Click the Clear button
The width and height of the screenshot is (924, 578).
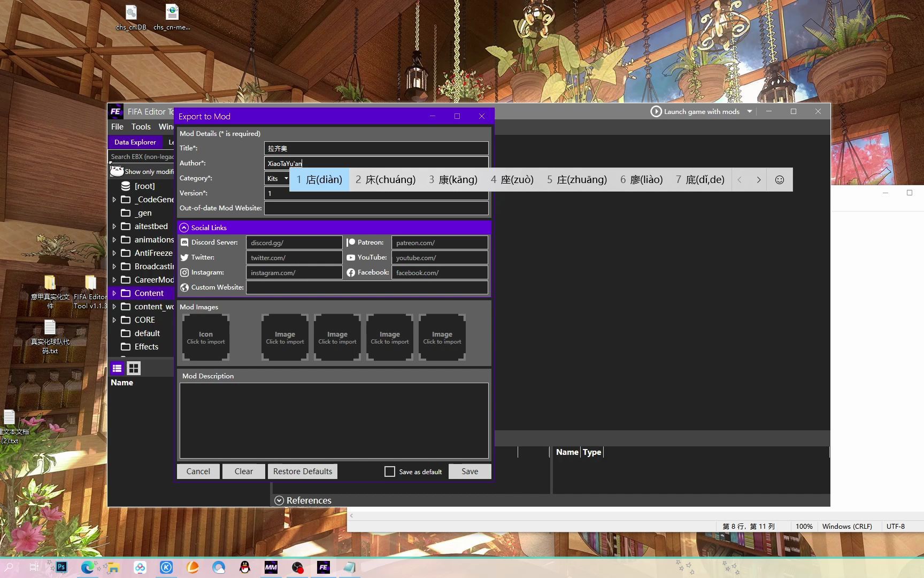tap(243, 471)
